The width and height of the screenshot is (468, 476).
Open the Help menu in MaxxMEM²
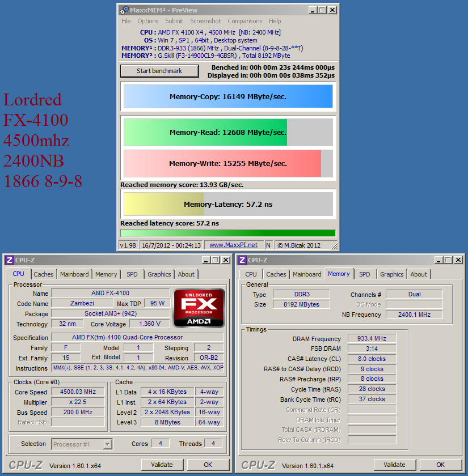[275, 21]
